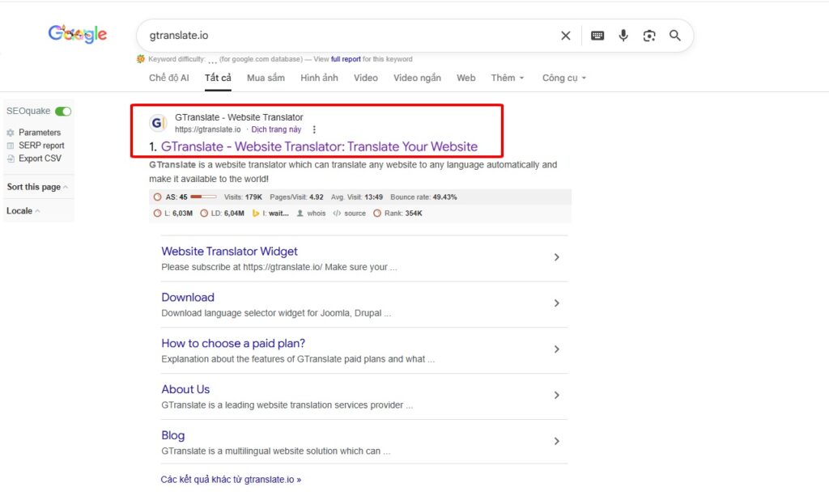This screenshot has width=829, height=504.
Task: Open three-dot menu beside gtranslate.io result
Action: coord(314,129)
